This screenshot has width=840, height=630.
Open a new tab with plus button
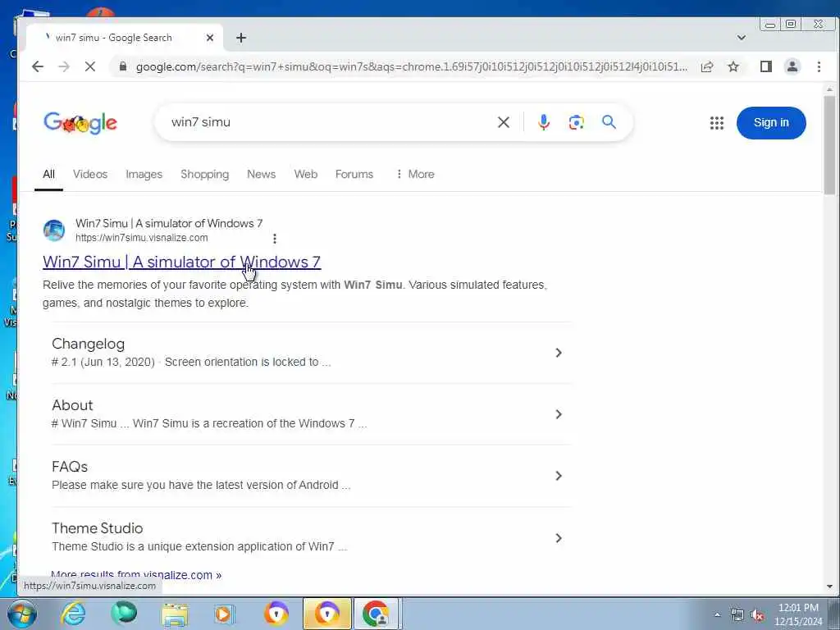(x=241, y=38)
